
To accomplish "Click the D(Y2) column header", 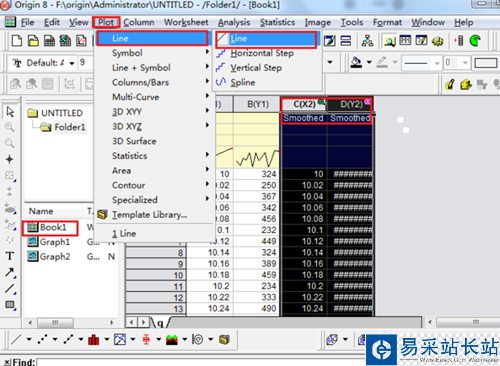I will (350, 104).
